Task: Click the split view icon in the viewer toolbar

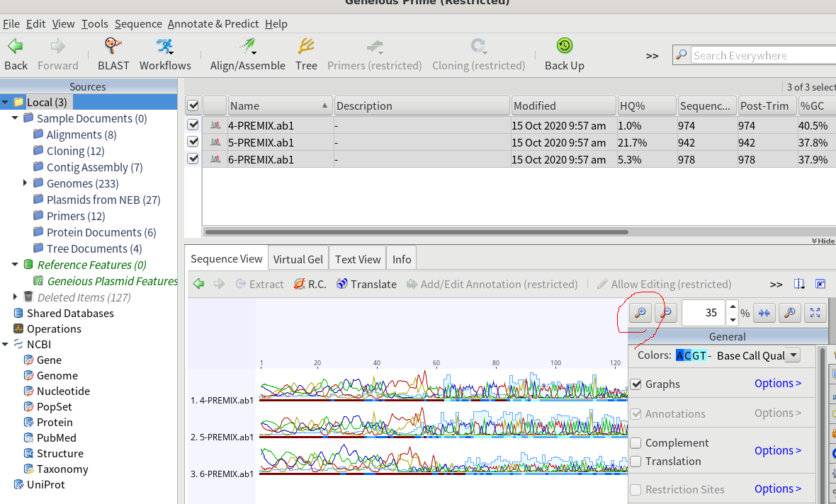Action: [799, 284]
